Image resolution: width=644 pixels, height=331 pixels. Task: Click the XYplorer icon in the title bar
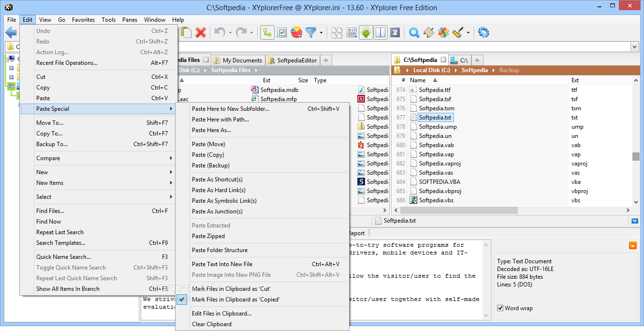click(8, 7)
